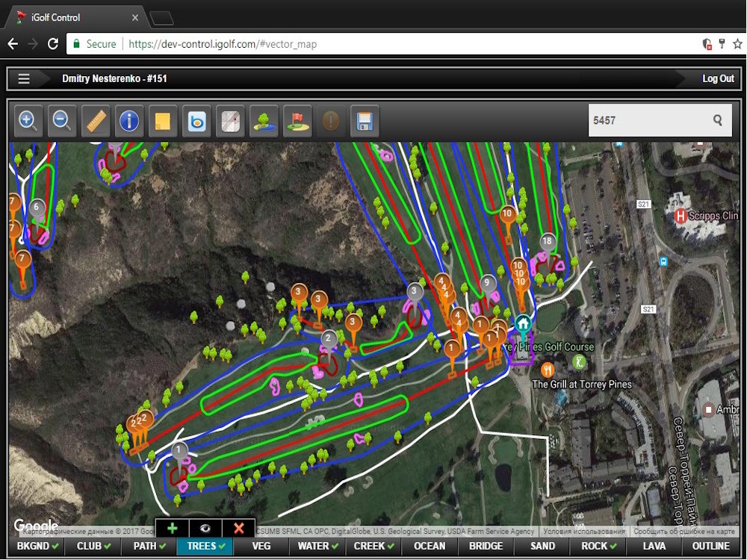Click the red X delete icon above TREES
This screenshot has width=747, height=560.
pyautogui.click(x=239, y=528)
